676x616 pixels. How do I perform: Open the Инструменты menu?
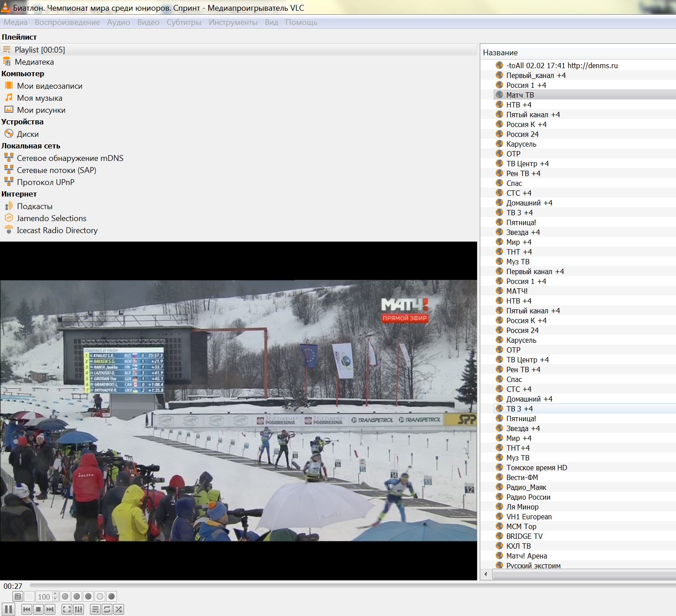(233, 22)
